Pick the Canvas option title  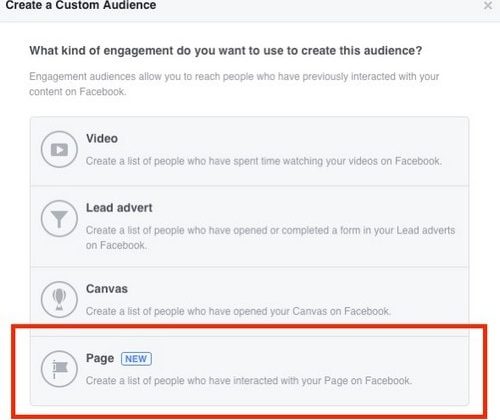point(107,289)
